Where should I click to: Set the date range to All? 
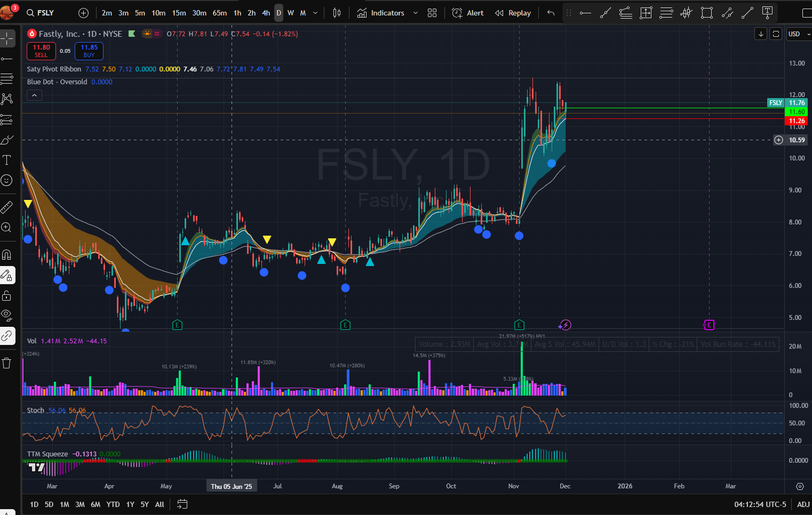[x=160, y=504]
